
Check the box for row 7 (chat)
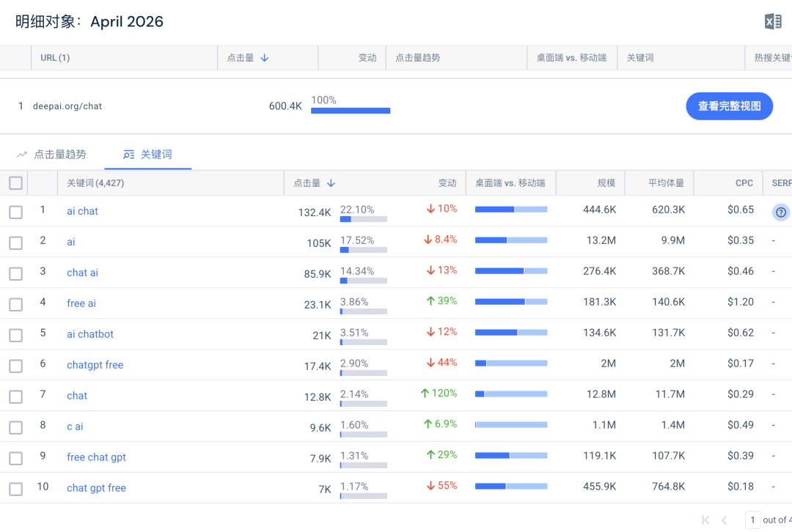pyautogui.click(x=15, y=396)
